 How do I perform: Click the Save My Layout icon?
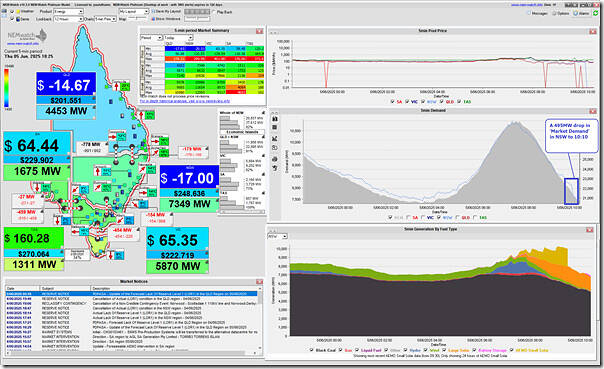click(x=153, y=12)
